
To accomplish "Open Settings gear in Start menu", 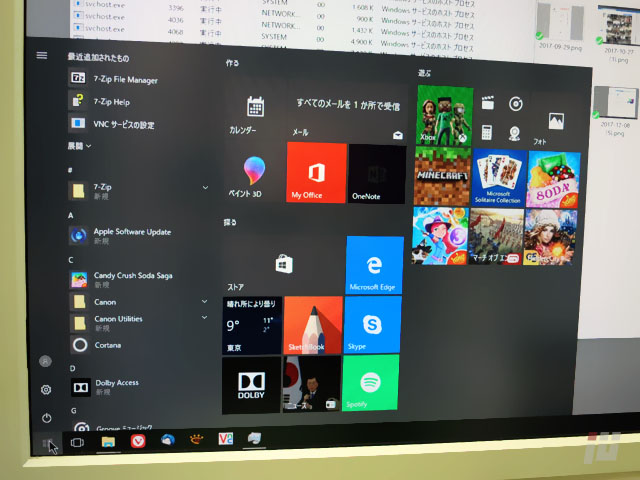I will pyautogui.click(x=46, y=389).
